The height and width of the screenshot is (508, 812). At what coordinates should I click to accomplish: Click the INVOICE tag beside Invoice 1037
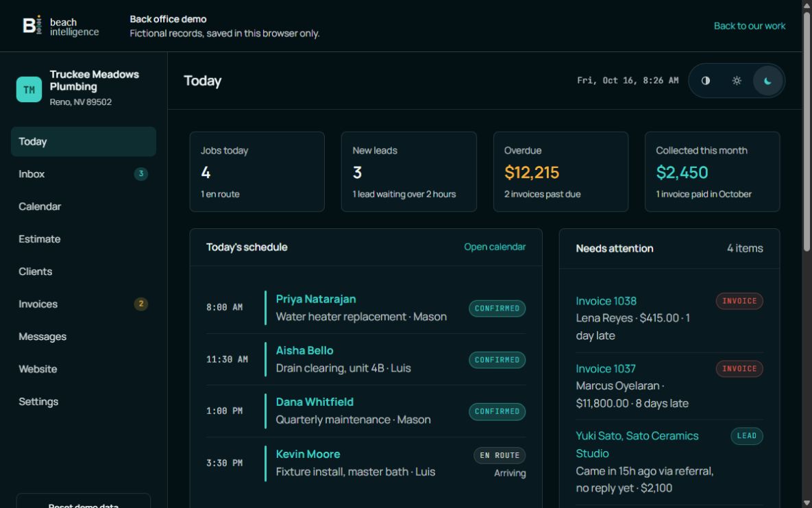coord(739,369)
